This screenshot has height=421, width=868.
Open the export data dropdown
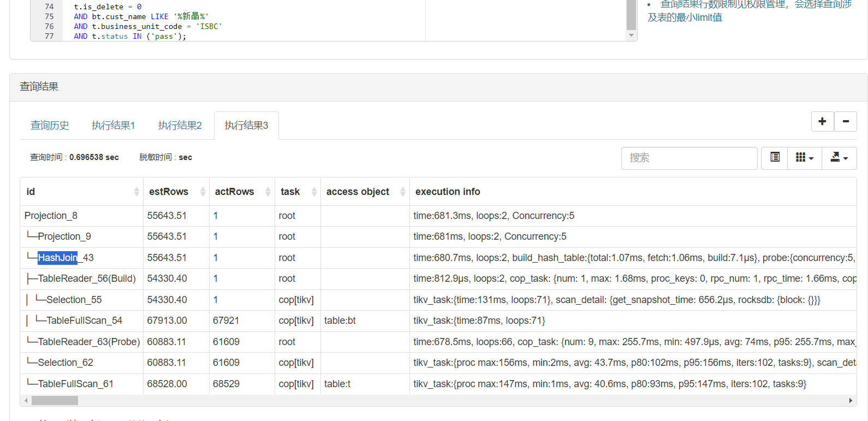pyautogui.click(x=839, y=158)
